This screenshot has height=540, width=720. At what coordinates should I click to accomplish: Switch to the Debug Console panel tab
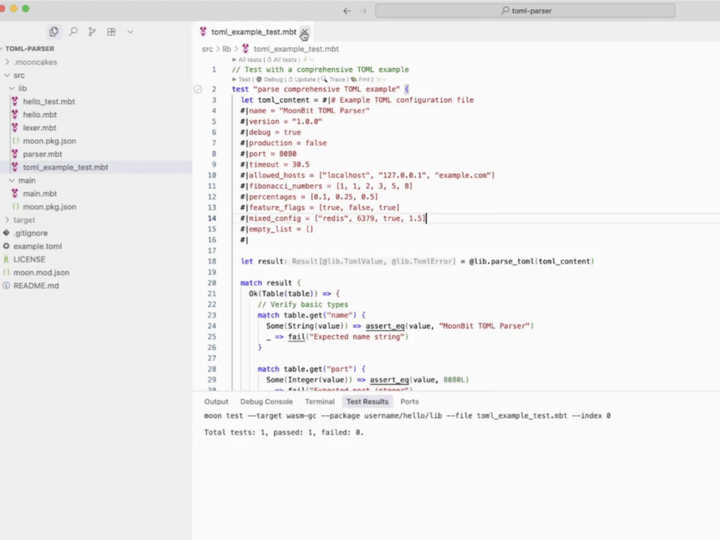point(266,401)
